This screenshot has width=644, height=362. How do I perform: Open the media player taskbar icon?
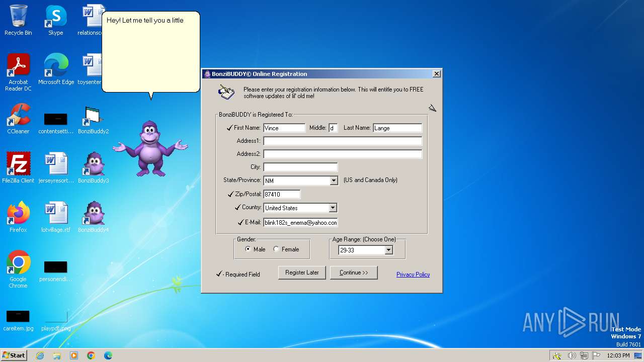74,355
